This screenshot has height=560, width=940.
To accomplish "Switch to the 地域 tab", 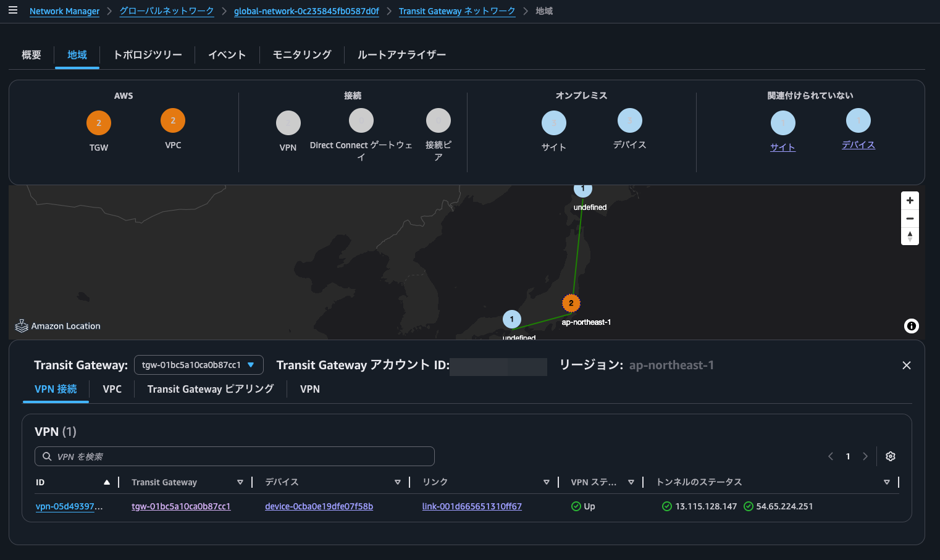I will point(77,55).
